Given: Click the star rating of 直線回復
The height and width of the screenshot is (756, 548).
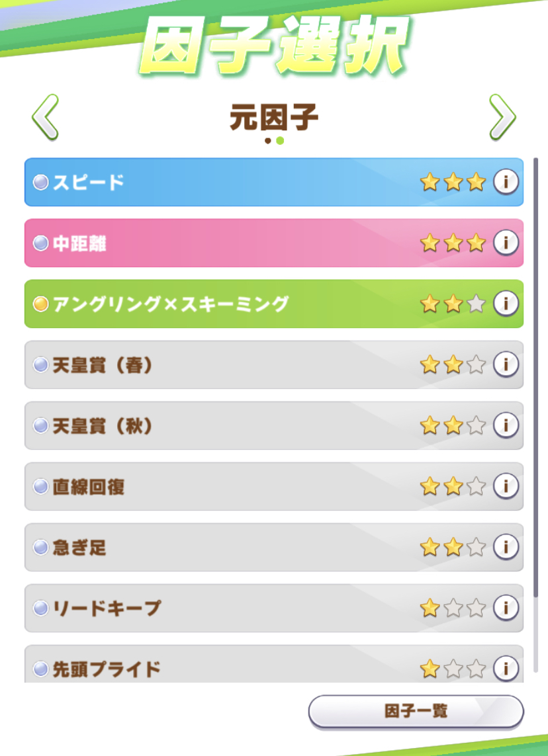Looking at the screenshot, I should pyautogui.click(x=453, y=487).
